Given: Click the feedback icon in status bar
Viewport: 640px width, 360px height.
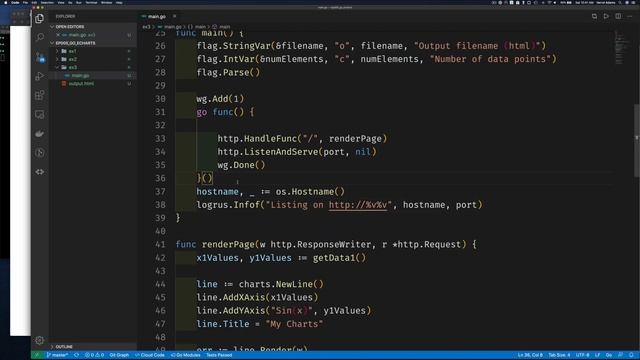Looking at the screenshot, I should (620, 355).
